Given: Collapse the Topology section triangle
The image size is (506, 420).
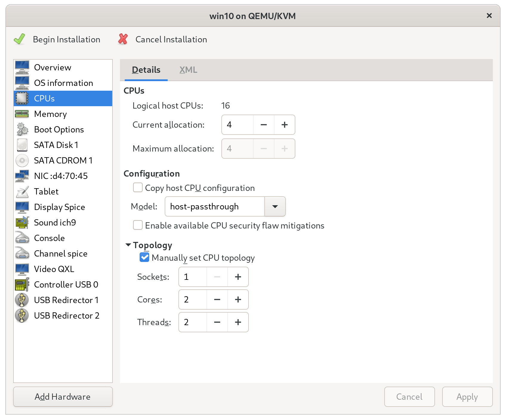Looking at the screenshot, I should (128, 245).
